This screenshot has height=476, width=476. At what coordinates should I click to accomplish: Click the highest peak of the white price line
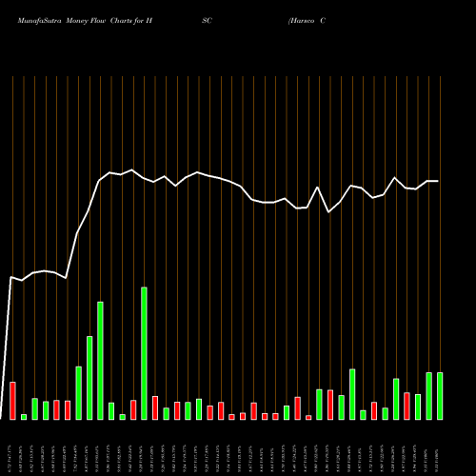132,169
